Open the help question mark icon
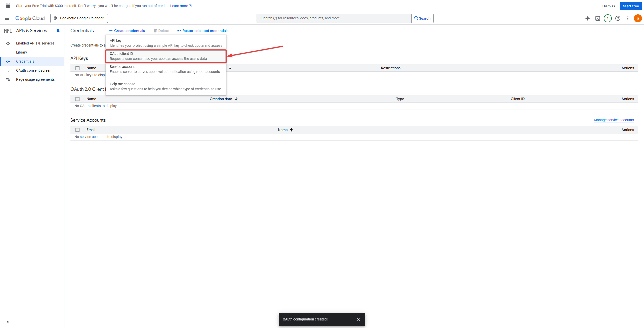644x328 pixels. [x=618, y=18]
